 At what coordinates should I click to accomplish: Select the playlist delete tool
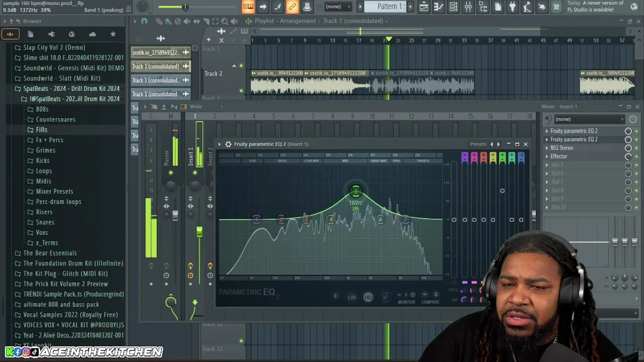178,21
